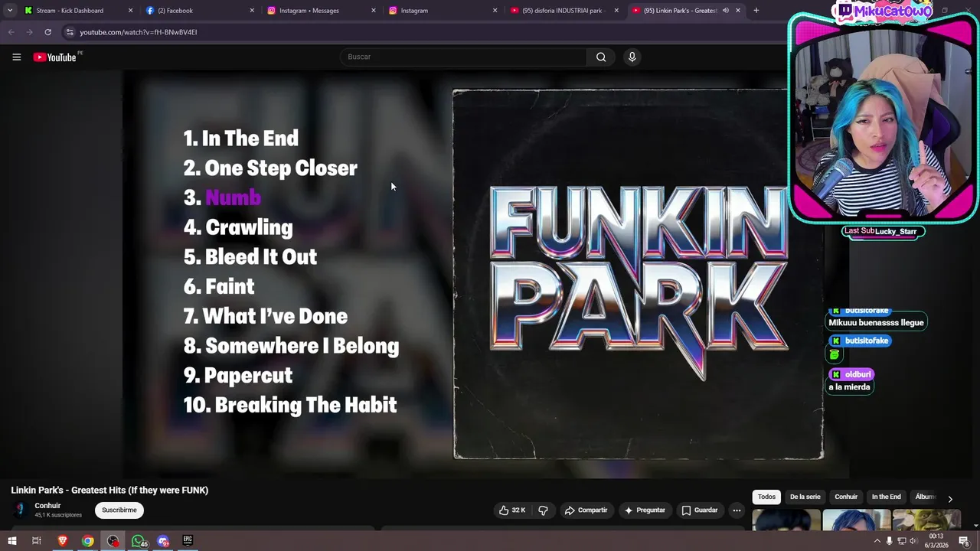Select the De la serie chip
This screenshot has height=551, width=980.
pyautogui.click(x=805, y=497)
